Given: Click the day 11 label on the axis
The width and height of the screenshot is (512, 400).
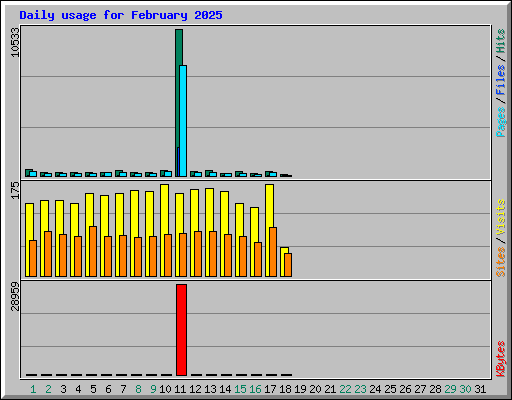Looking at the screenshot, I should point(180,389).
